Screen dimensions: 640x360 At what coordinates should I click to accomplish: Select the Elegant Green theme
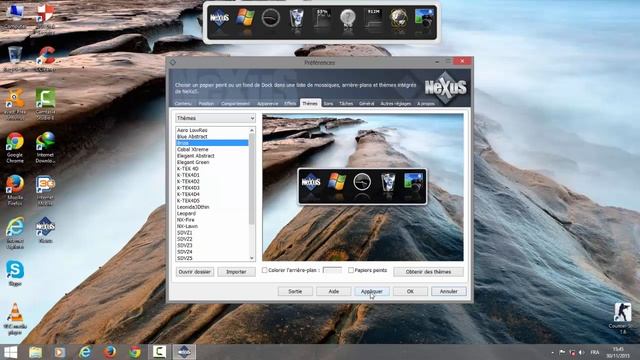pos(193,162)
